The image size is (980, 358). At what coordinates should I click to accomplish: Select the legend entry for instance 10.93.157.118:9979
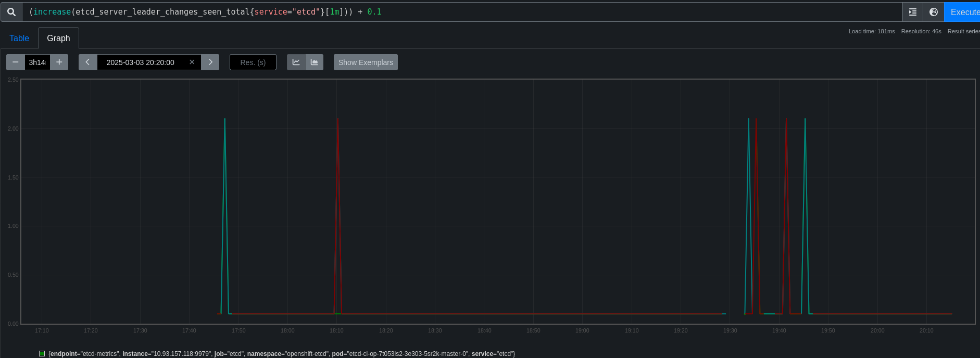click(282, 354)
